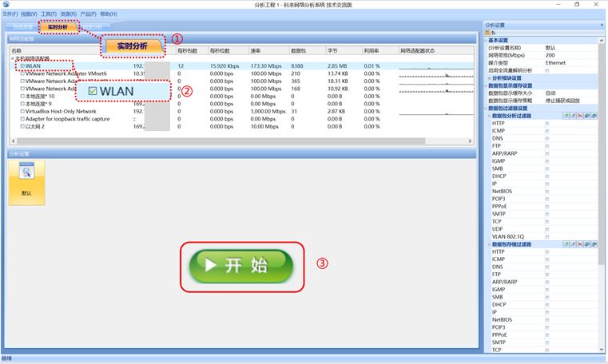The image size is (608, 364).
Task: Collapse the 基本设置 section
Action: coord(486,40)
